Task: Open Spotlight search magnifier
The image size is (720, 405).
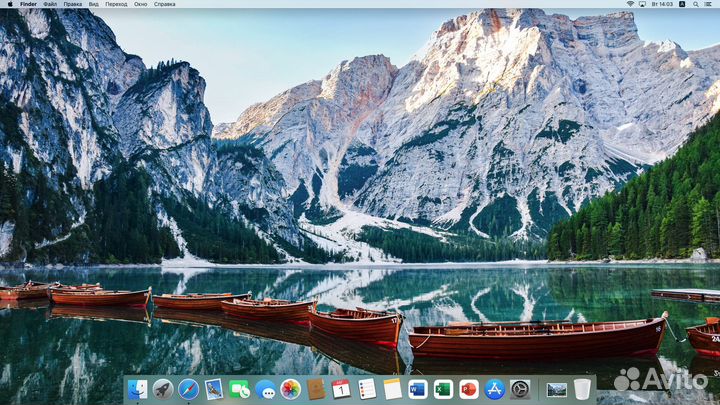Action: pyautogui.click(x=696, y=4)
